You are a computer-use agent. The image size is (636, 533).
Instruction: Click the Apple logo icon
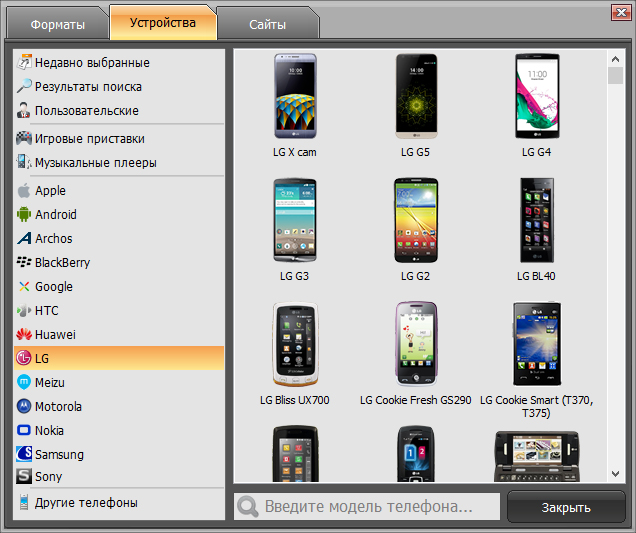[24, 190]
